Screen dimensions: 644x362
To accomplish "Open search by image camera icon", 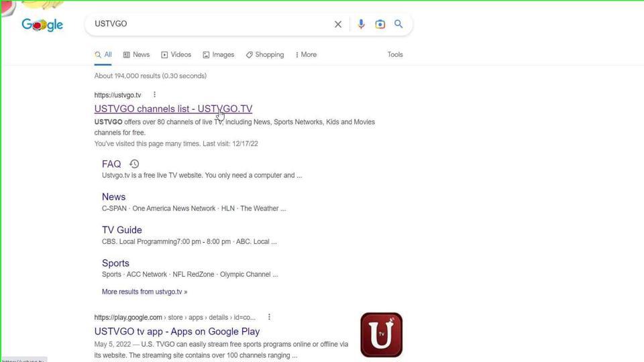I will point(380,24).
